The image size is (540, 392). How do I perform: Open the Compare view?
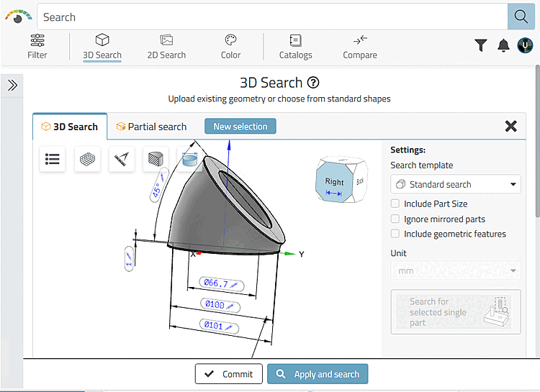[x=360, y=47]
